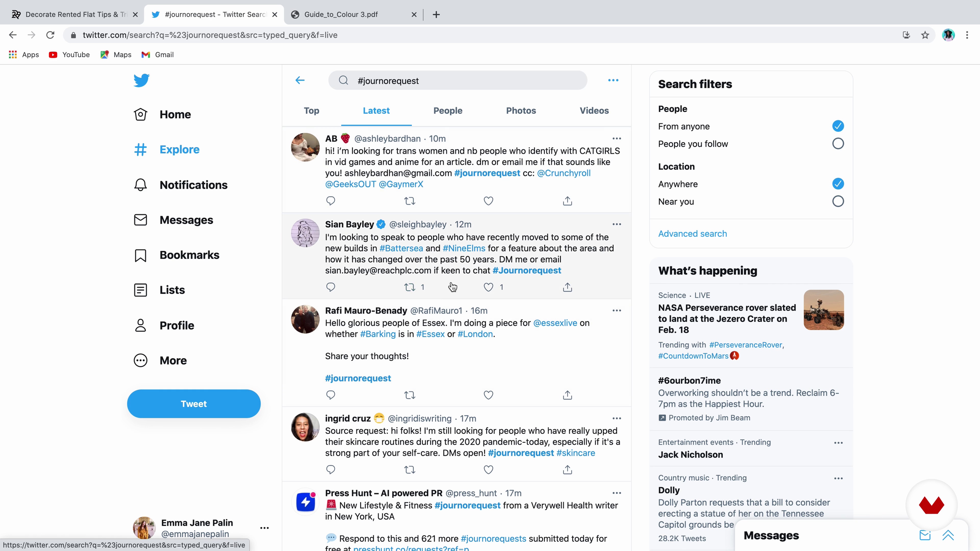Open more menu on Rafi Mauro-Benady's tweet
The image size is (980, 551).
(x=616, y=310)
